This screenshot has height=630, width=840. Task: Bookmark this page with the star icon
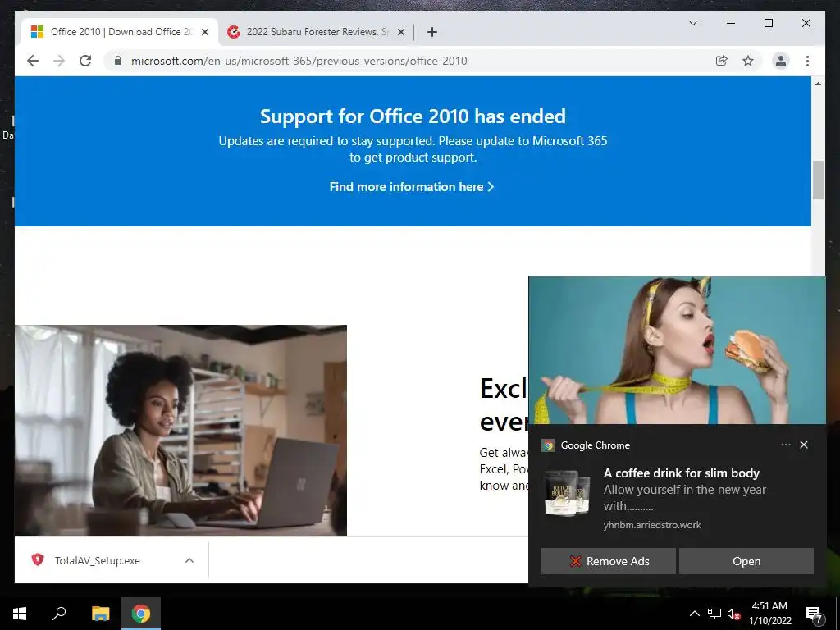(x=748, y=61)
